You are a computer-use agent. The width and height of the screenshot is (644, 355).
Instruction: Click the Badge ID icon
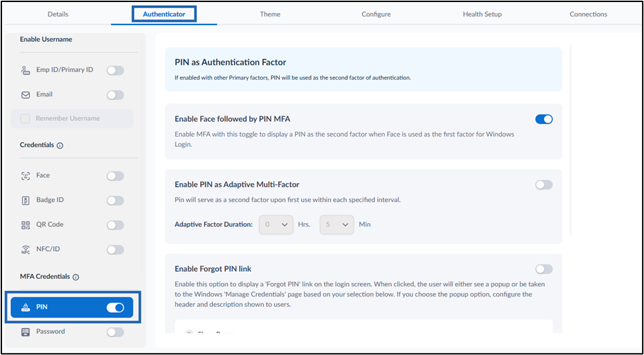pos(25,201)
